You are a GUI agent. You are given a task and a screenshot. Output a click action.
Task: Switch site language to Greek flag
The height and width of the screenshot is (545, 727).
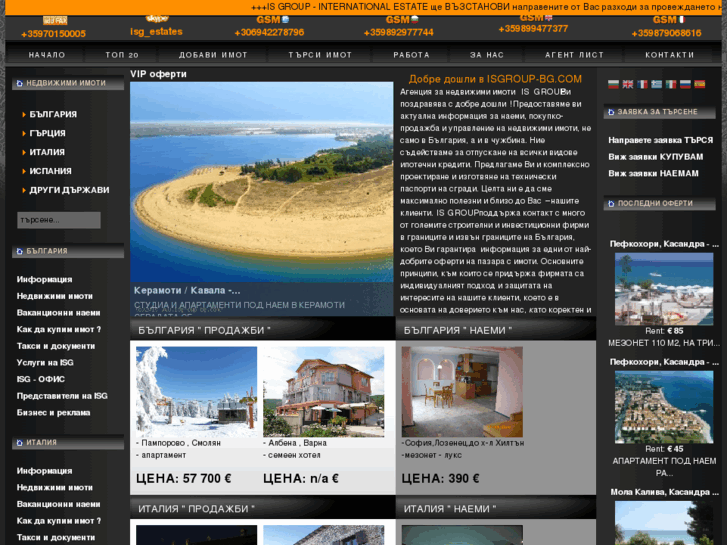tap(656, 84)
